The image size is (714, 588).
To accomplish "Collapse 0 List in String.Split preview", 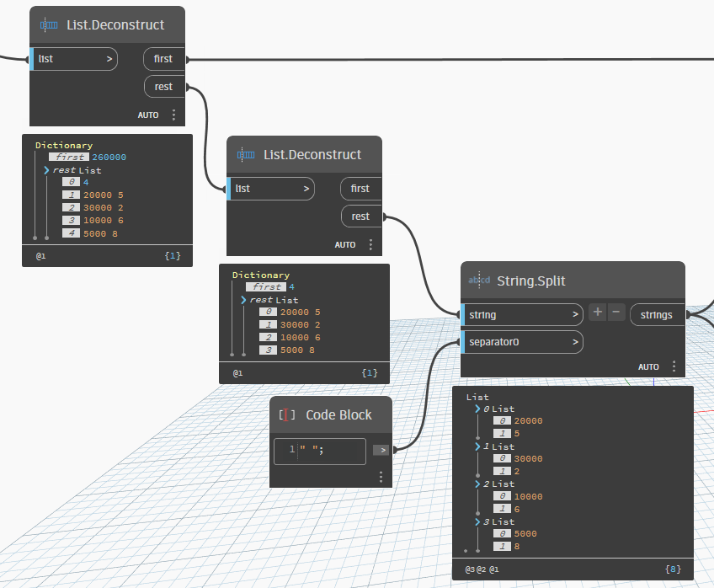I will (x=477, y=409).
